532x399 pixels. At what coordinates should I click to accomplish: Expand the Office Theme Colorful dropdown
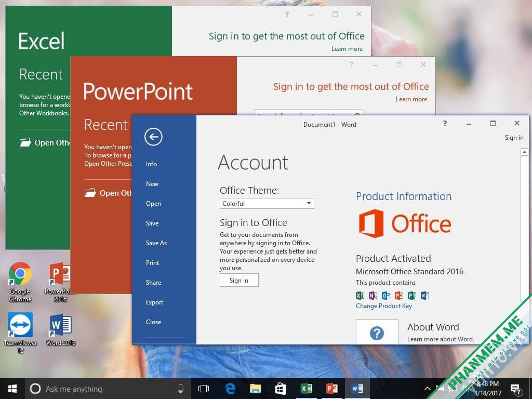267,203
